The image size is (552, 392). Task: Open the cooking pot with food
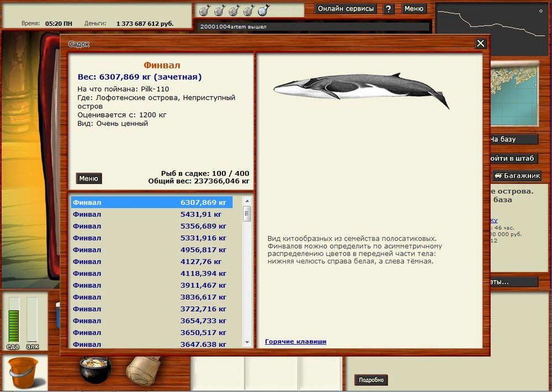pyautogui.click(x=95, y=370)
